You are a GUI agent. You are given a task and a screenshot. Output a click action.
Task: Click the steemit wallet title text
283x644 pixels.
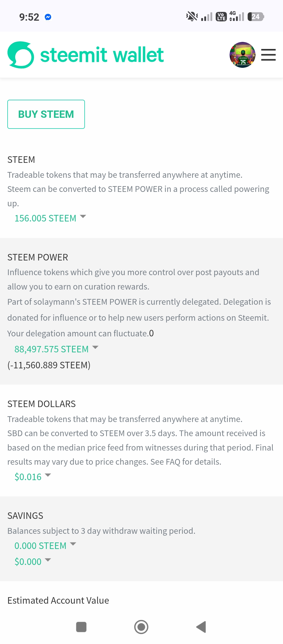click(102, 55)
